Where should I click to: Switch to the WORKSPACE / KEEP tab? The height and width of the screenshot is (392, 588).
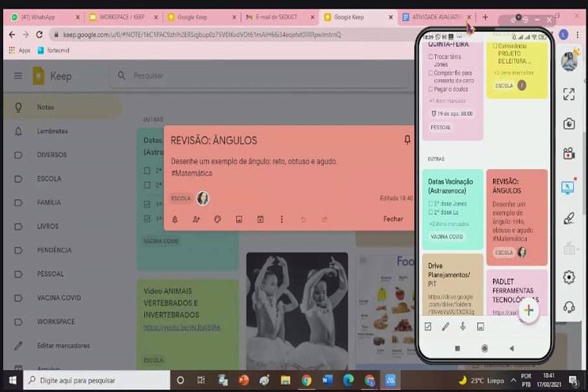pos(123,17)
